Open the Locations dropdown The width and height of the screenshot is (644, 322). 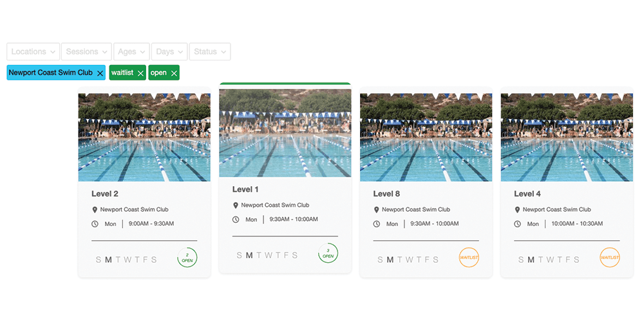tap(33, 52)
